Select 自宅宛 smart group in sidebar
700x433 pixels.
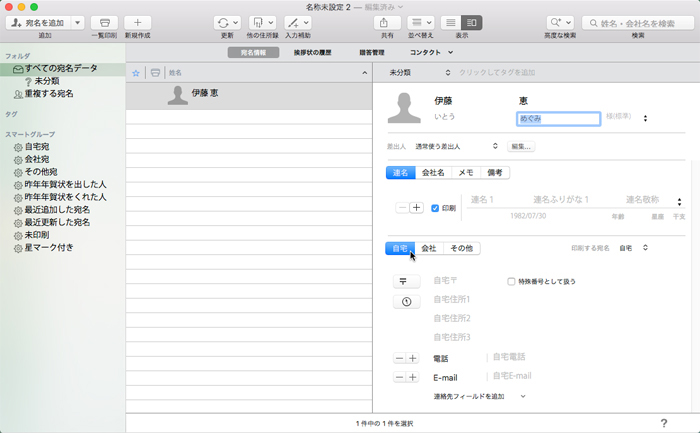pos(38,146)
